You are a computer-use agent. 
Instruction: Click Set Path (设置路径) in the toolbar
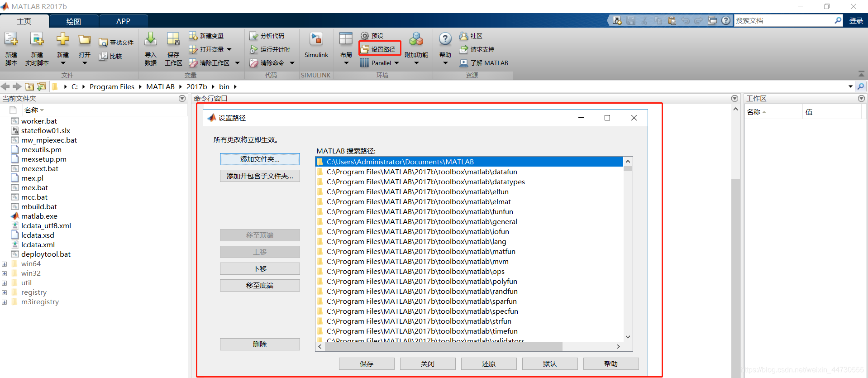click(380, 49)
